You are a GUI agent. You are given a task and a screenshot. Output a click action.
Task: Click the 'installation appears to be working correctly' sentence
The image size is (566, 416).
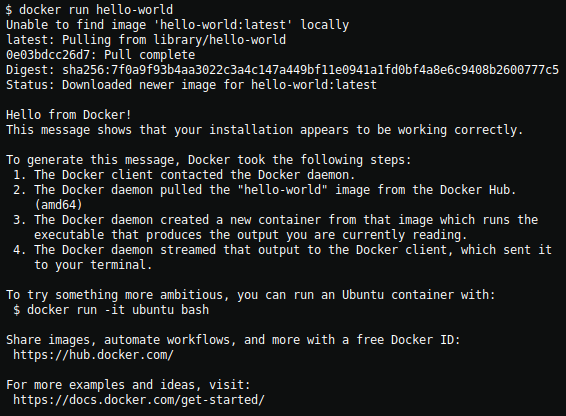point(265,130)
